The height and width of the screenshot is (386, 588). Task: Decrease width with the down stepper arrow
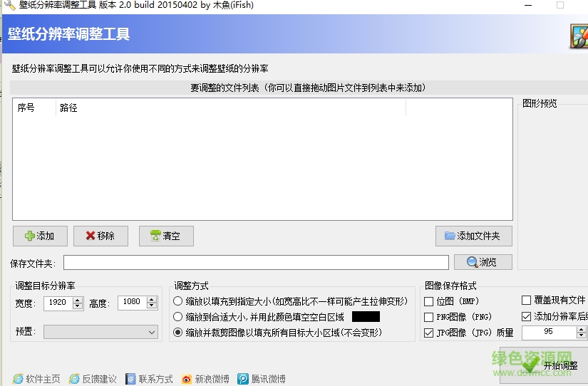[78, 306]
